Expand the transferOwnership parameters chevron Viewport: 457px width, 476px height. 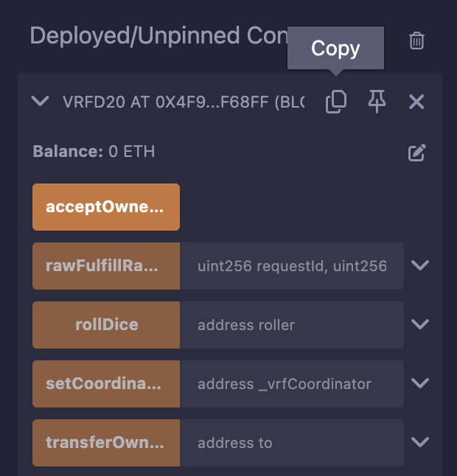[420, 442]
